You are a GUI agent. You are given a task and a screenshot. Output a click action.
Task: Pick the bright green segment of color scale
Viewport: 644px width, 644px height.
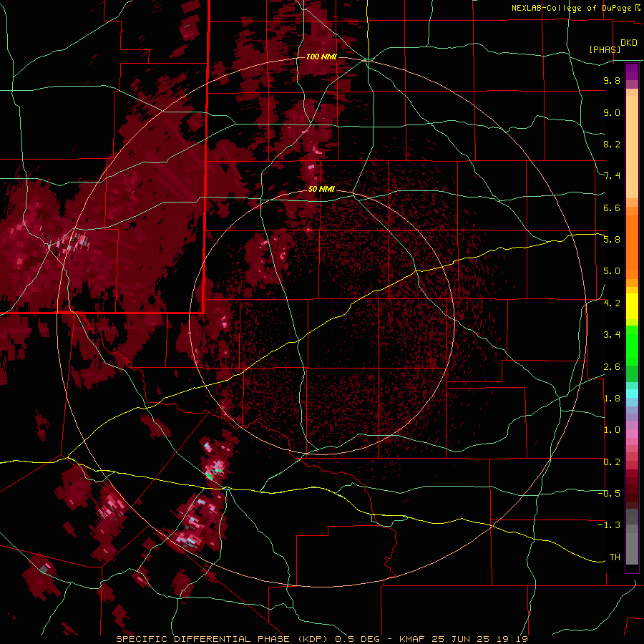click(x=632, y=346)
